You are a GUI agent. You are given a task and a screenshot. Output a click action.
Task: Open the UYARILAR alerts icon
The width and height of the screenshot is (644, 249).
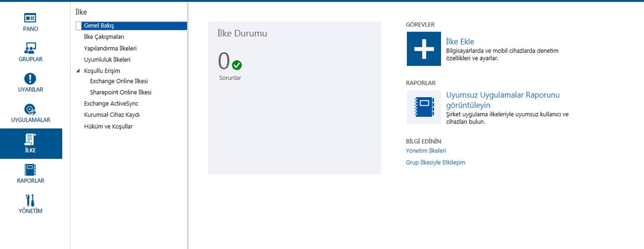pyautogui.click(x=31, y=79)
